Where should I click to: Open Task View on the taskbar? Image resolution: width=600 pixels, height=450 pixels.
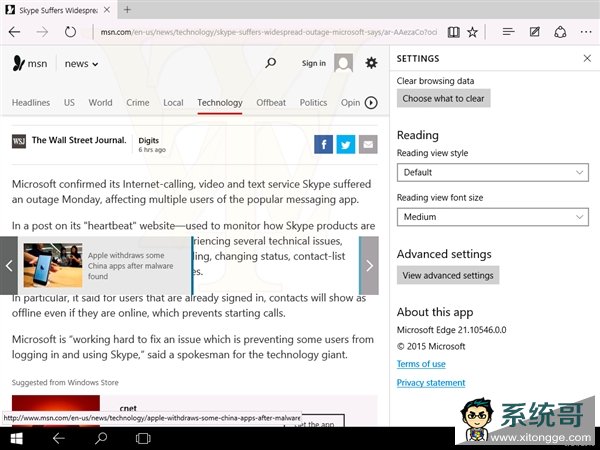tap(143, 439)
